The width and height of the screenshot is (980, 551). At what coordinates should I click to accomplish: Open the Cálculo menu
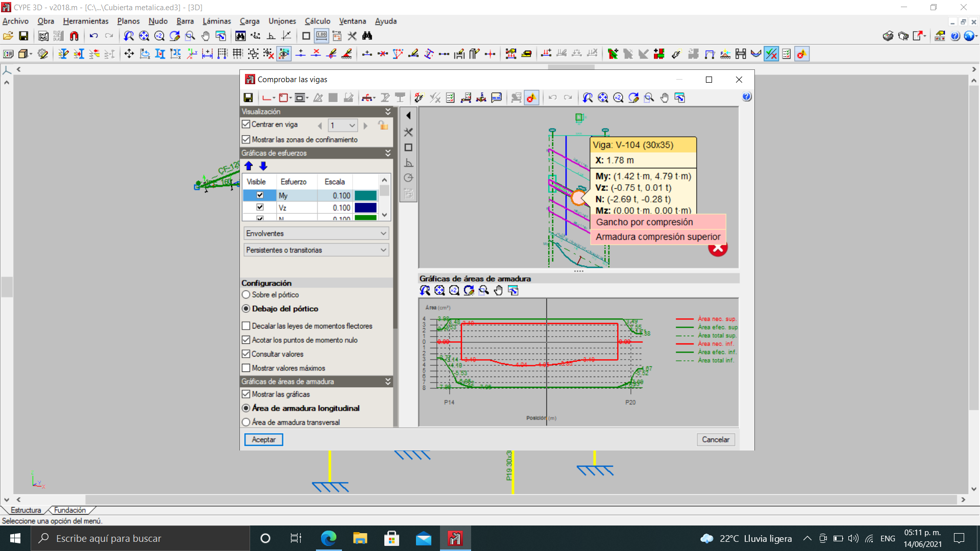317,21
